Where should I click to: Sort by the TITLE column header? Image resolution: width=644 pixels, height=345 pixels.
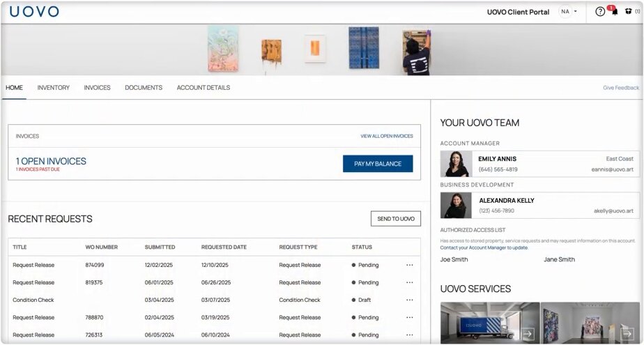[20, 247]
